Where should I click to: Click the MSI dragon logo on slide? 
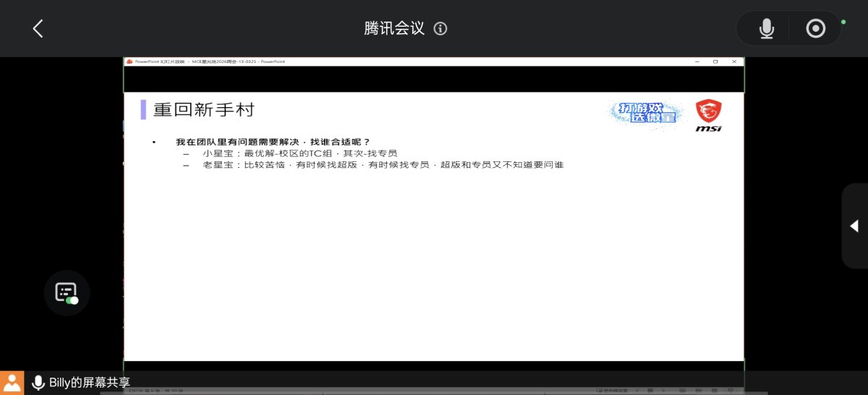709,116
